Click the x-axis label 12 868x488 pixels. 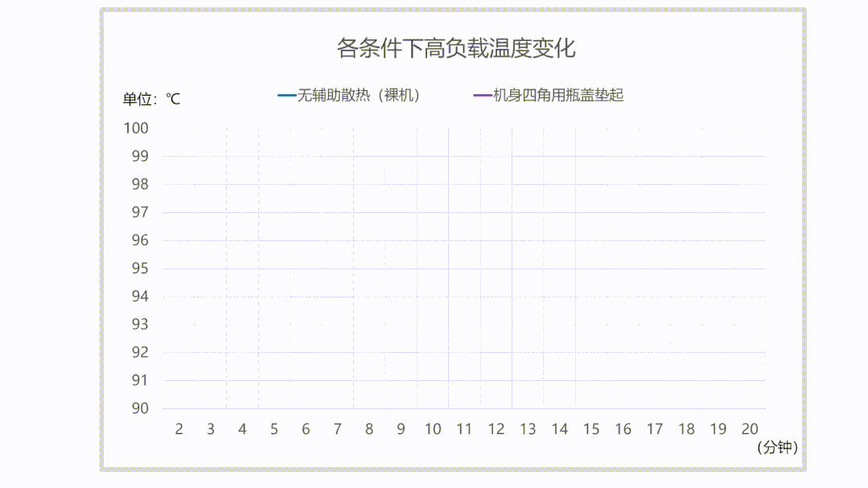[496, 429]
